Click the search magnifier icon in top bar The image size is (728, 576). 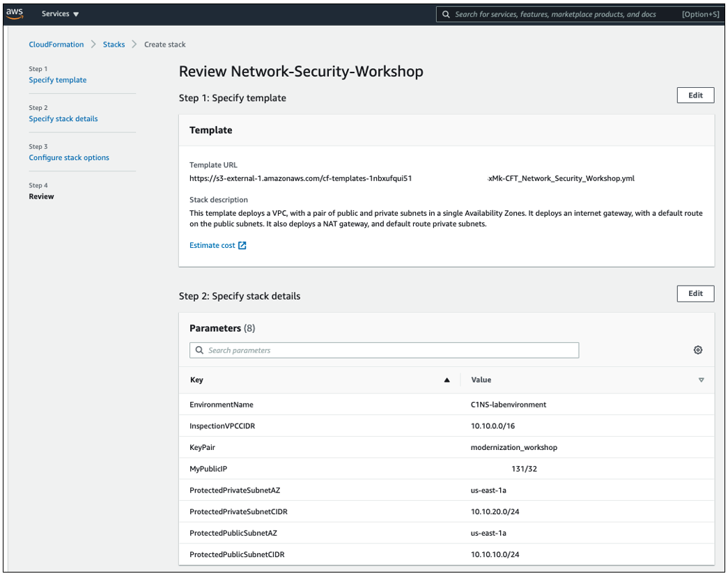tap(446, 15)
